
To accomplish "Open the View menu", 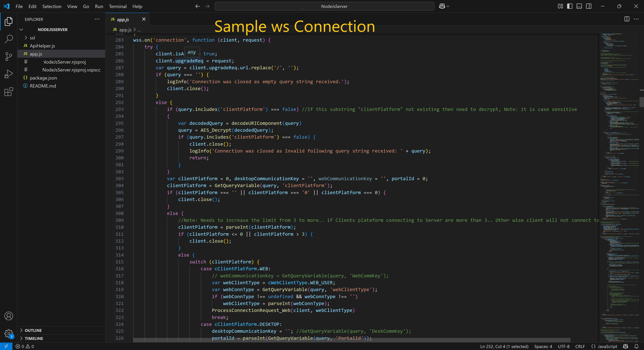I will coord(72,6).
